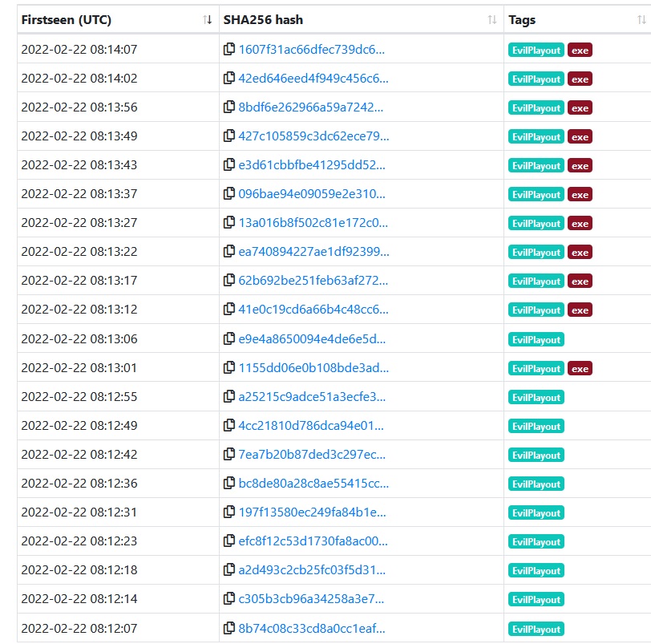Open hash link a25215c9adce51a3ecfe3...
This screenshot has height=644, width=651.
[x=312, y=396]
